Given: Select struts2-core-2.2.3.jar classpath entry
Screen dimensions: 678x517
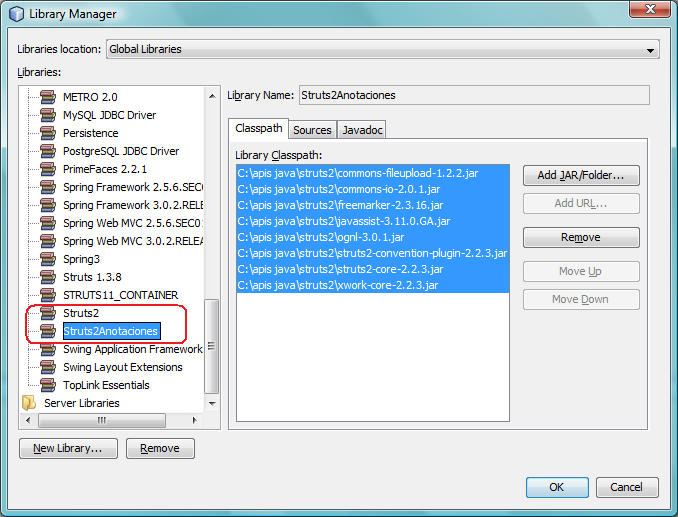Looking at the screenshot, I should 373,269.
